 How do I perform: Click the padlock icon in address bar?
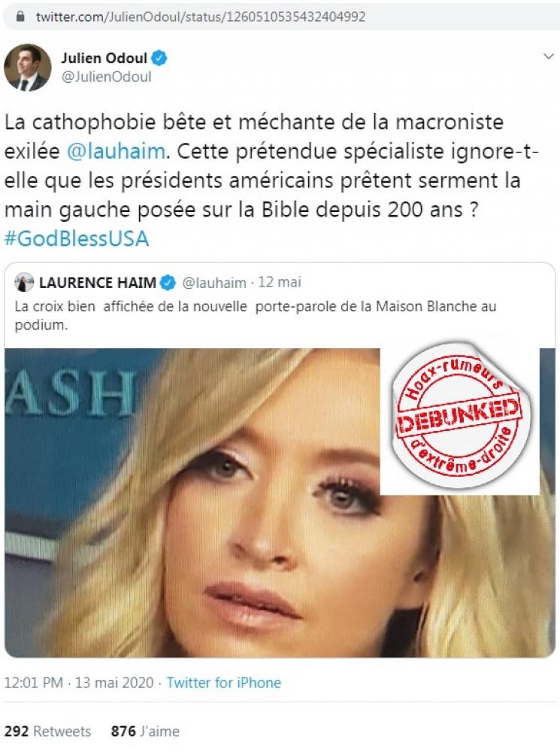20,17
